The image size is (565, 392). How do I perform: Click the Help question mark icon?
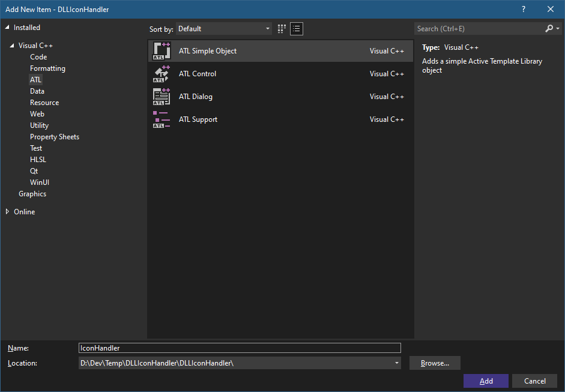(524, 9)
